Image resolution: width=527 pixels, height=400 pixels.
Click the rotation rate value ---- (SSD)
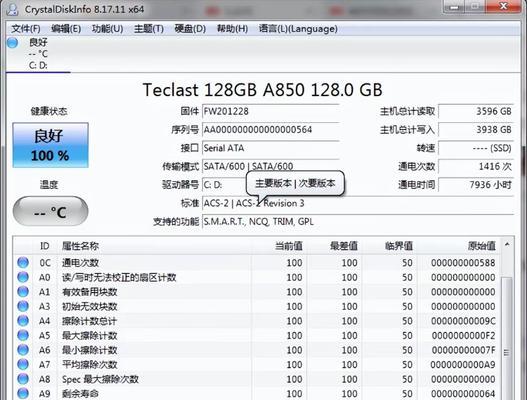tap(476, 148)
